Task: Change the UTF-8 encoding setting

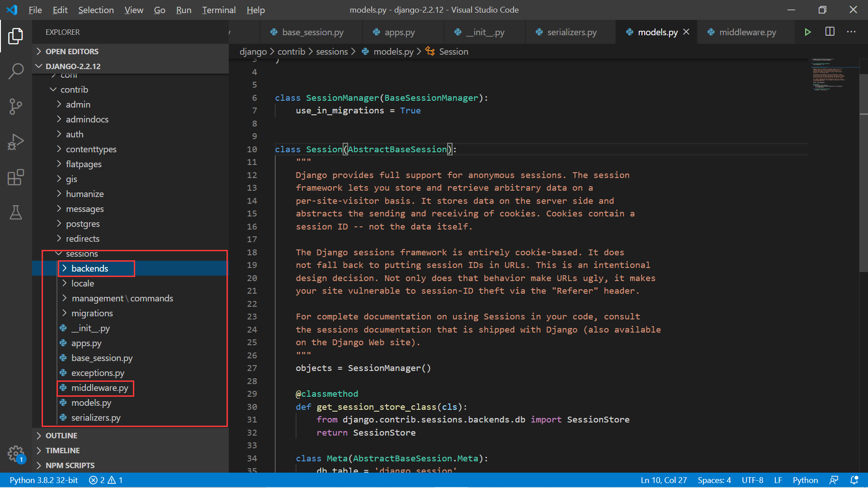Action: tap(752, 480)
